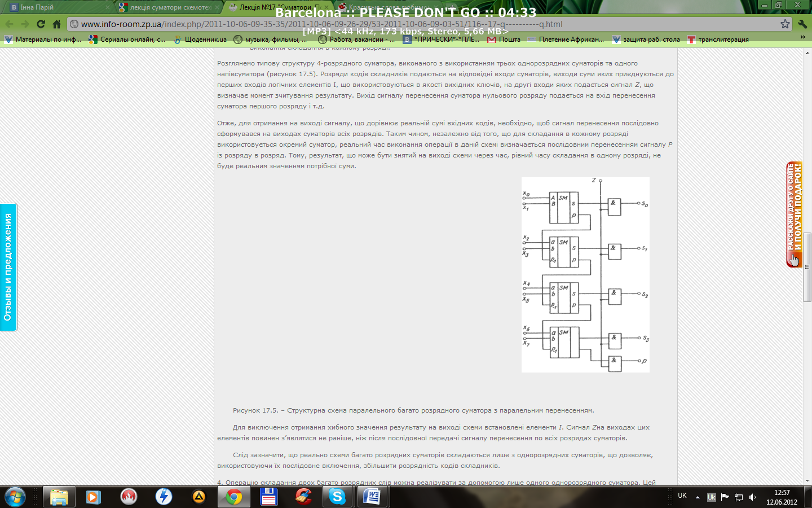The height and width of the screenshot is (508, 812).
Task: Click the red "Расскажи другу о сайте" banner
Action: coord(795,214)
